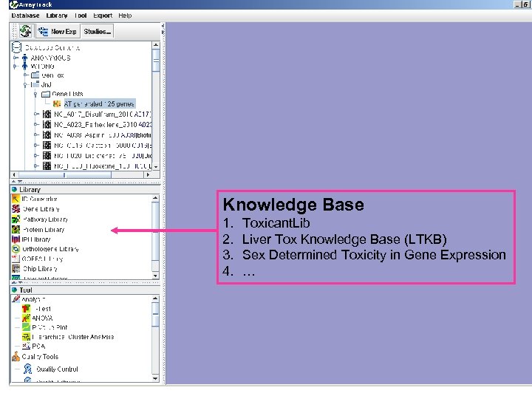Open the IPI Library icon
This screenshot has height=399, width=532.
click(x=16, y=239)
